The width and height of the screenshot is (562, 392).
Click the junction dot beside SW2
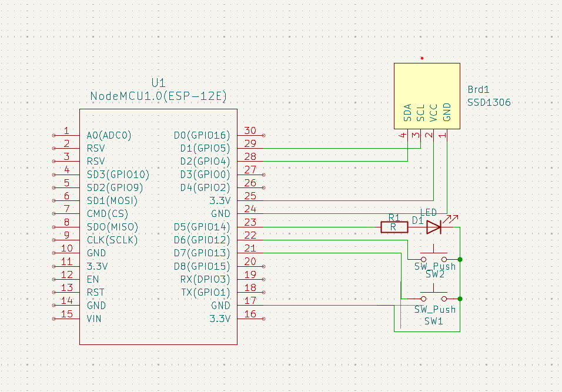460,259
